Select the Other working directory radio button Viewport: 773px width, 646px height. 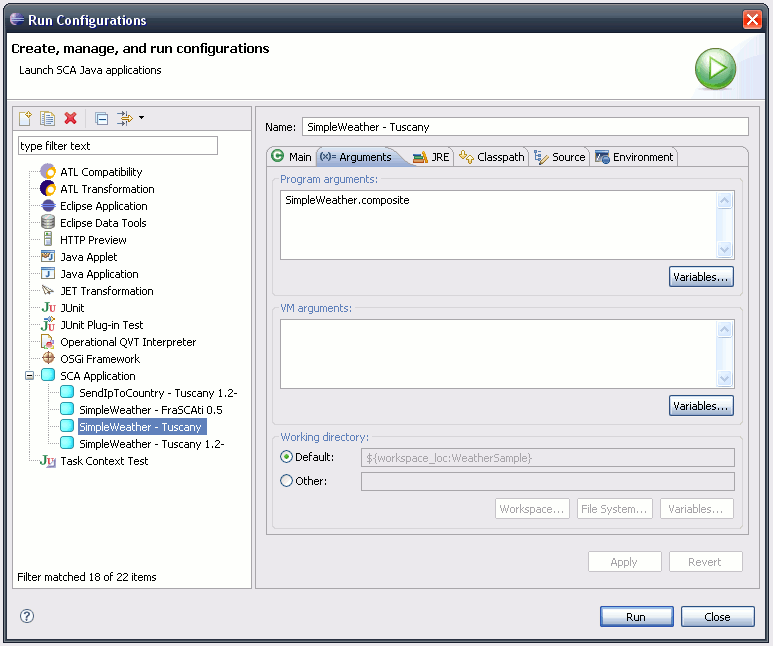286,480
